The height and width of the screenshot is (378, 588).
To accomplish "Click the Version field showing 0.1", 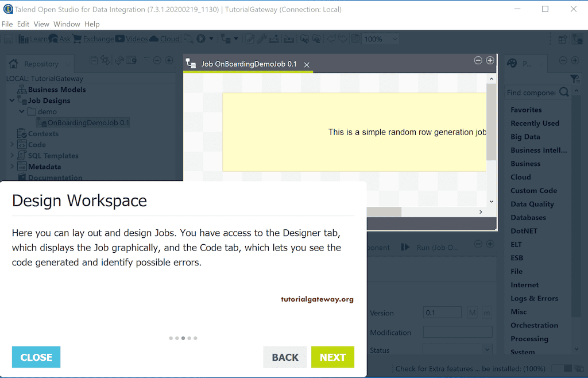I will click(x=442, y=313).
